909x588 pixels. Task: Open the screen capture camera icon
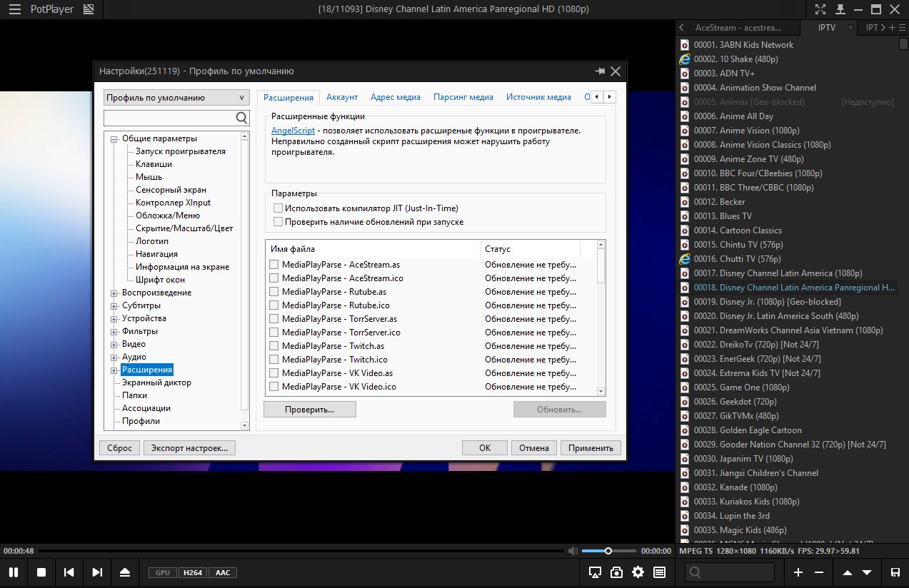616,572
